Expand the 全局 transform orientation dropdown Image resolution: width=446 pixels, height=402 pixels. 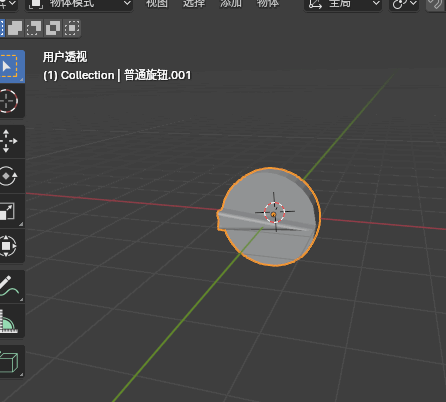point(343,4)
